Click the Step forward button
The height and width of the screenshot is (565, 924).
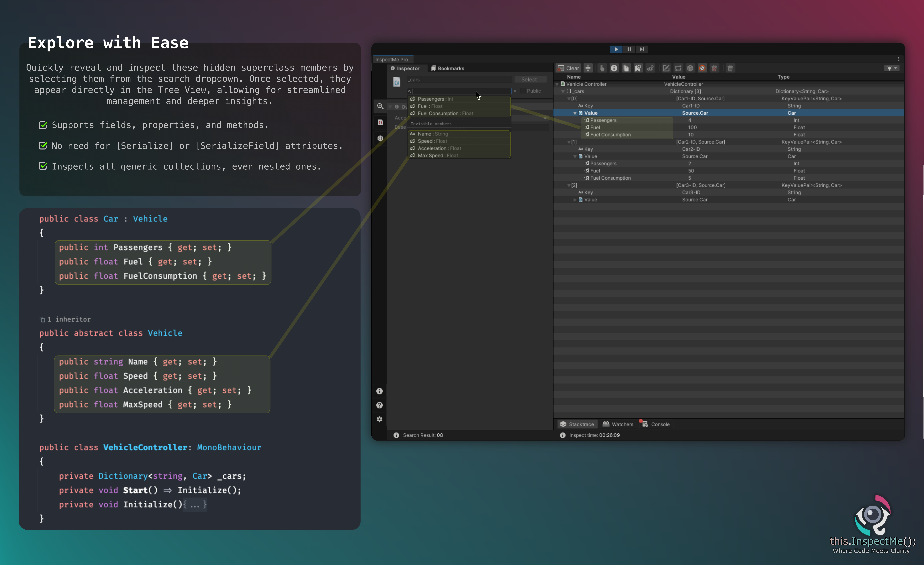642,49
